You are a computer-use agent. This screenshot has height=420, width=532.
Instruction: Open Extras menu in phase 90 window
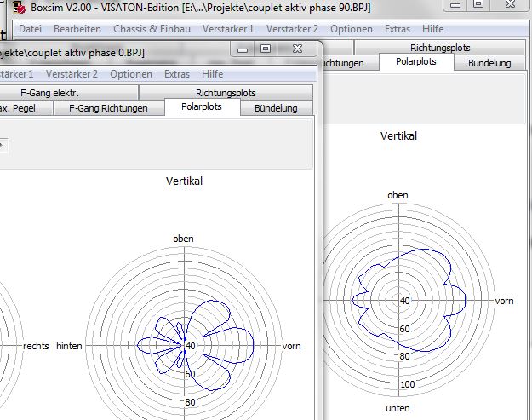[x=398, y=29]
